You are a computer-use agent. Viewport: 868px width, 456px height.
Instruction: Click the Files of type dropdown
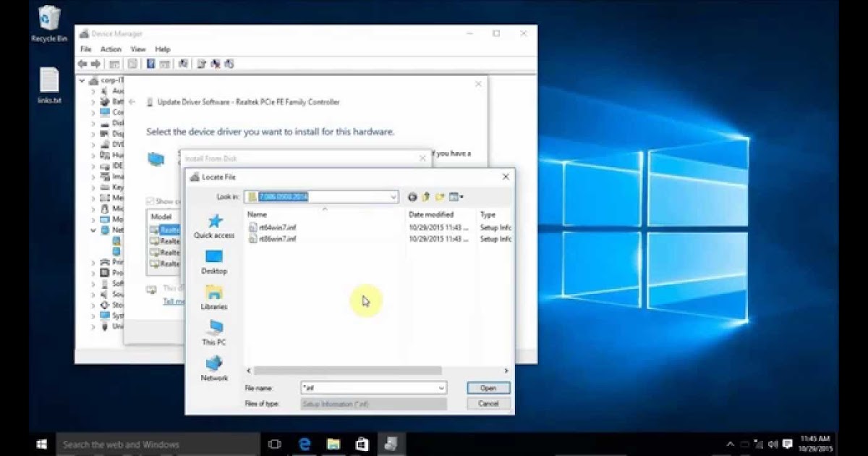click(373, 404)
